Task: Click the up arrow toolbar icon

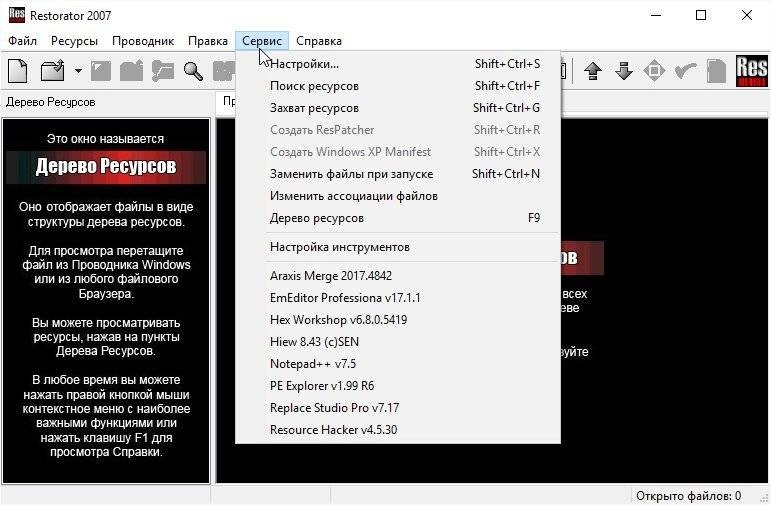Action: coord(593,71)
